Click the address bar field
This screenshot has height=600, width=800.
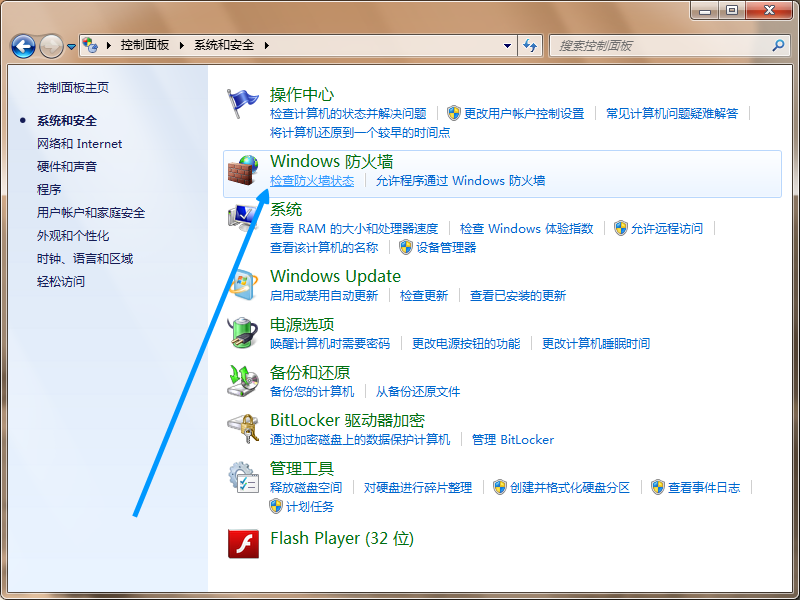click(x=298, y=46)
